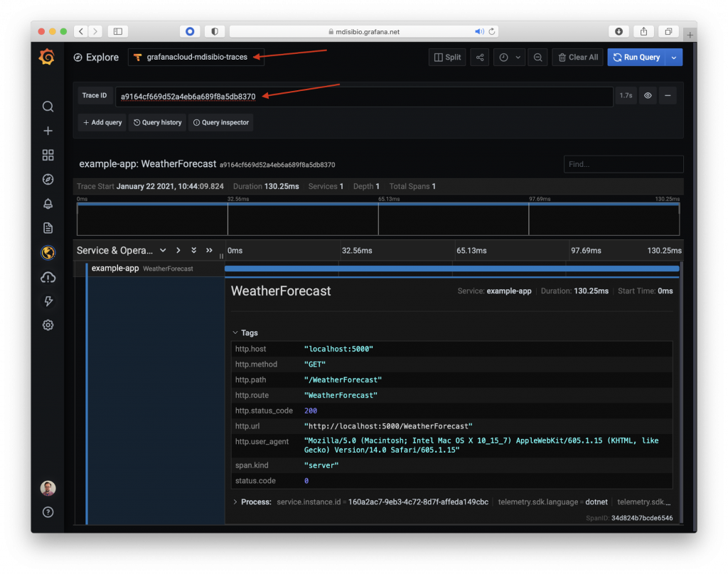The width and height of the screenshot is (728, 574).
Task: Click the span.kind "server" value
Action: [321, 465]
